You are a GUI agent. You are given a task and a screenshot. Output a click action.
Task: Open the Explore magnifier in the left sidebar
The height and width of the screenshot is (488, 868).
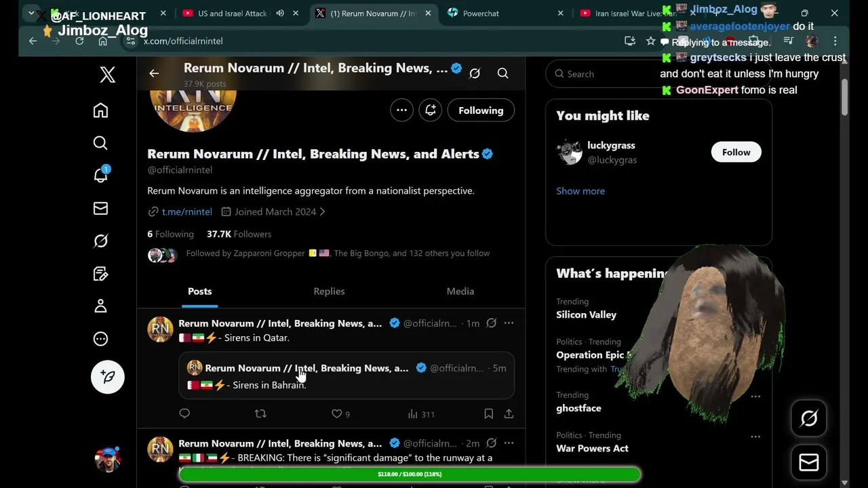(100, 143)
